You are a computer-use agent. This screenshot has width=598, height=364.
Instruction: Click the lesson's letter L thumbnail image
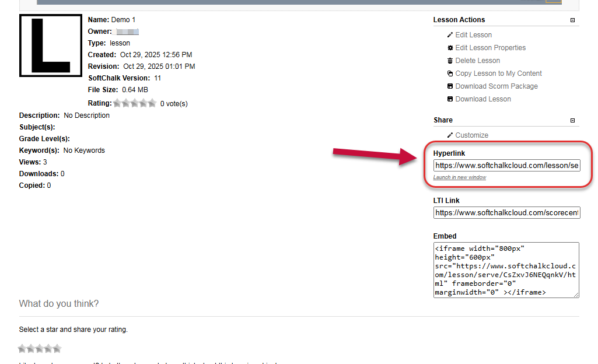(51, 45)
